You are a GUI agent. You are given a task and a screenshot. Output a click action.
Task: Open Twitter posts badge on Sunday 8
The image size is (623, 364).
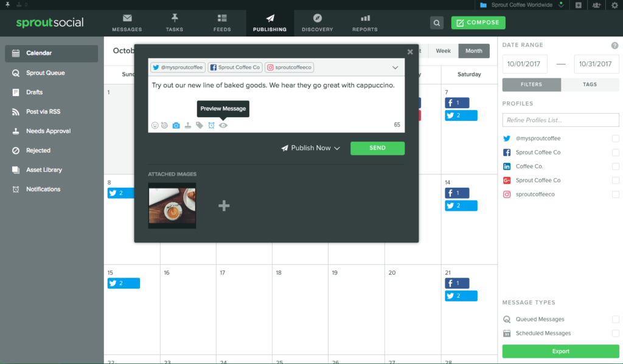point(121,193)
